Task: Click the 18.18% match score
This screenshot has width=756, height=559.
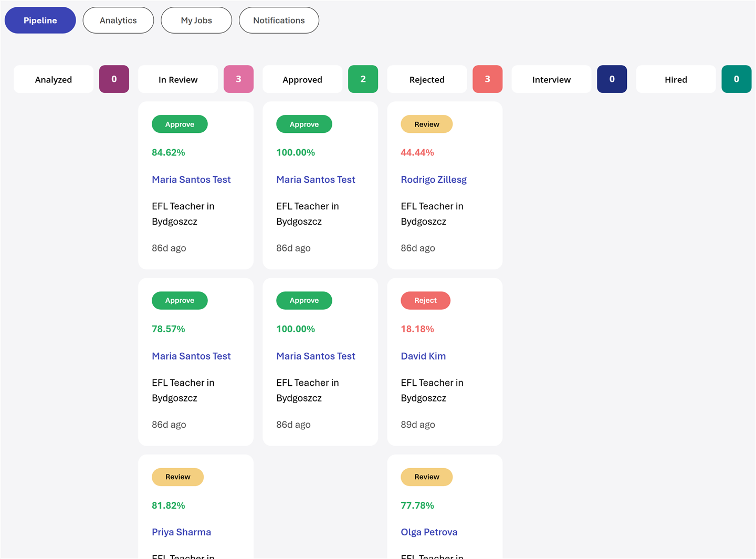Action: point(417,329)
